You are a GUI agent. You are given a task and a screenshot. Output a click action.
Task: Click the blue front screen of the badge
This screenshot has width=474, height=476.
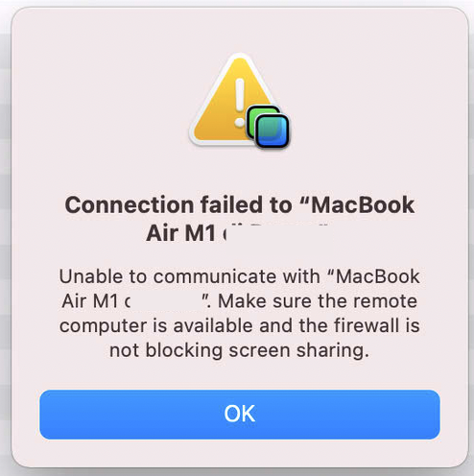point(273,131)
